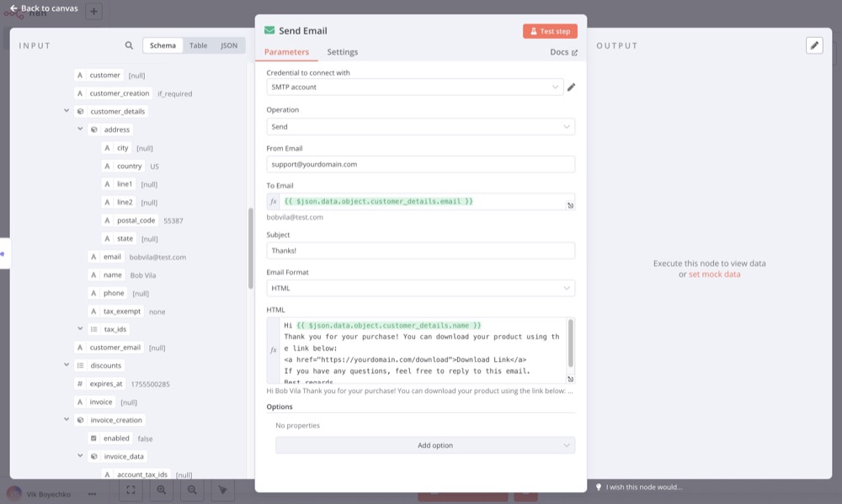Collapse the discounts list node
This screenshot has width=842, height=504.
pos(67,365)
